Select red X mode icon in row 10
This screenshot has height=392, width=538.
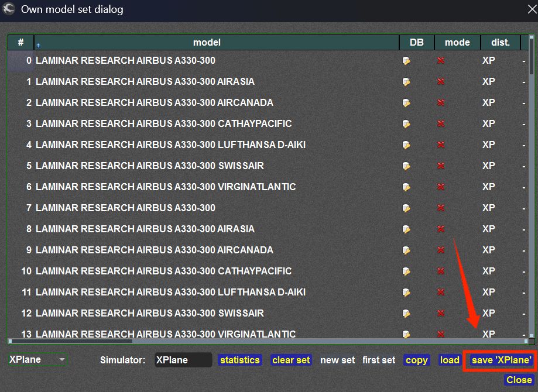(x=441, y=271)
